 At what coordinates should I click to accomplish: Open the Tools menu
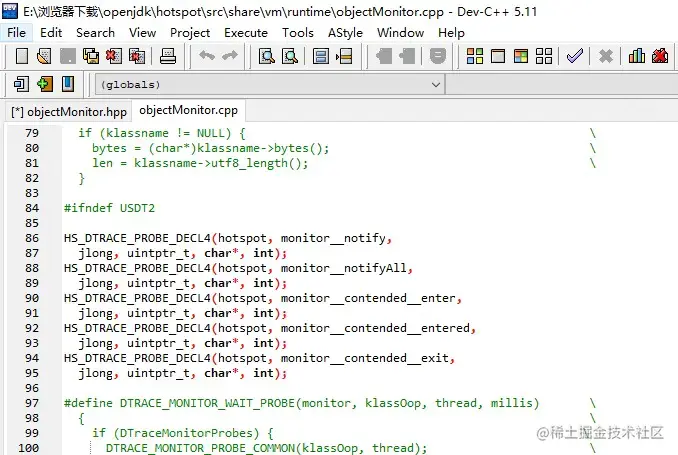297,33
